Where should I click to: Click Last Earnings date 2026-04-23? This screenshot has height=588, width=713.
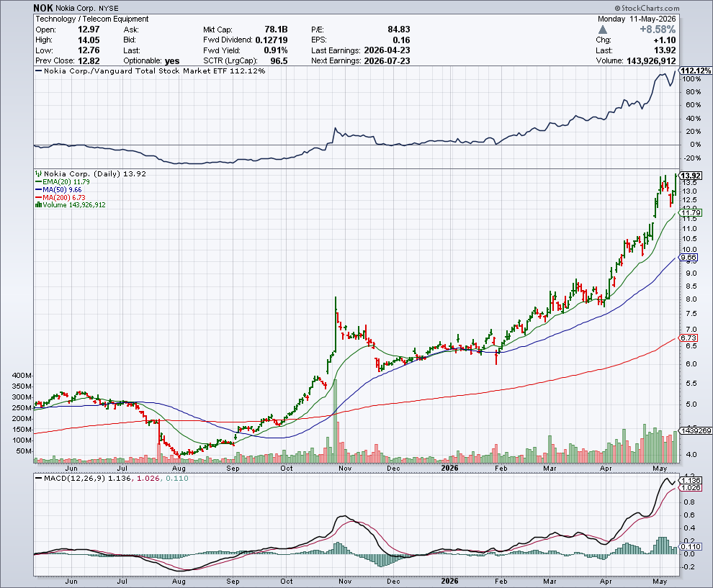387,50
